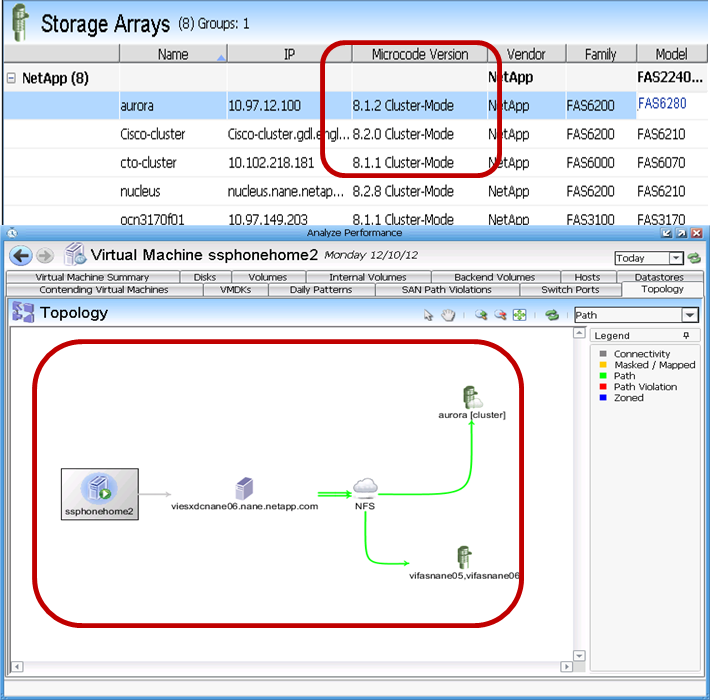Click the green refresh icon beside Today
Image resolution: width=710 pixels, height=700 pixels.
[694, 259]
